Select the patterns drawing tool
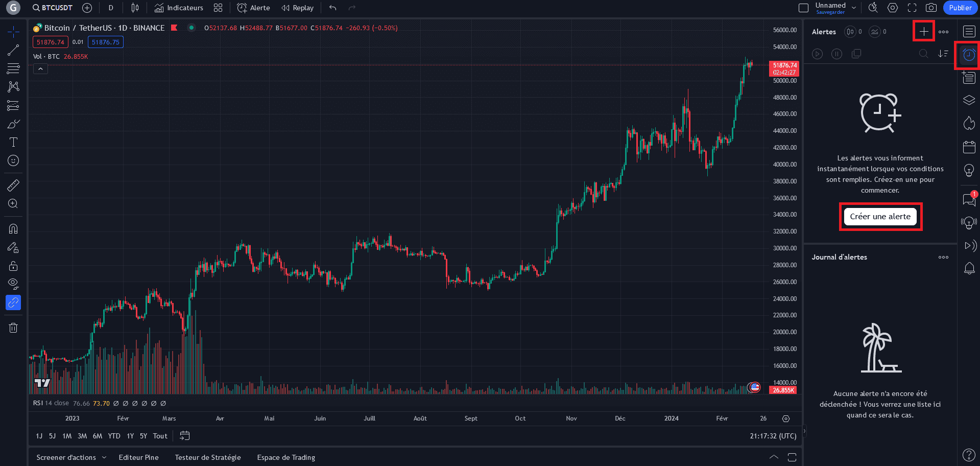The image size is (980, 466). click(13, 86)
